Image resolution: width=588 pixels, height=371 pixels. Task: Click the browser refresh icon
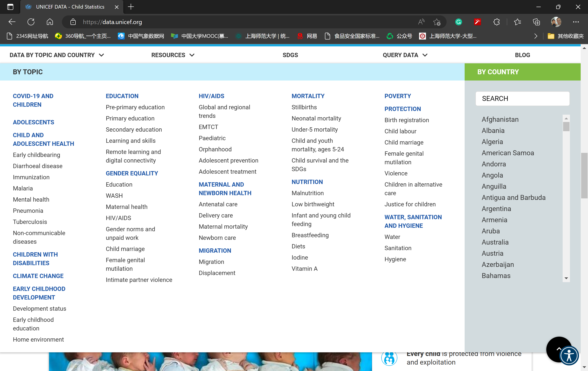tap(31, 22)
